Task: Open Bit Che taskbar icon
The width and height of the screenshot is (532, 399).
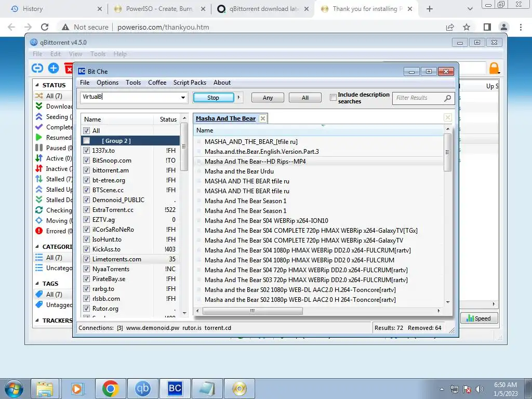Action: click(x=175, y=389)
